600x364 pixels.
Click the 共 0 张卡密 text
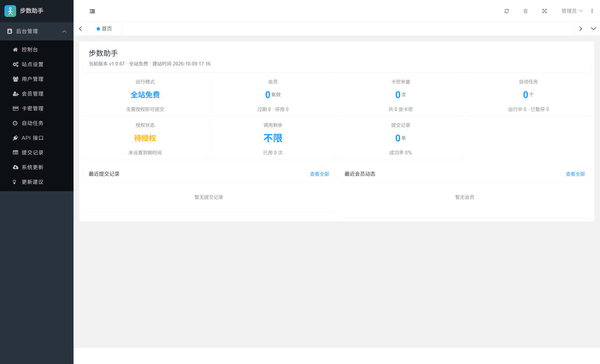tap(401, 109)
